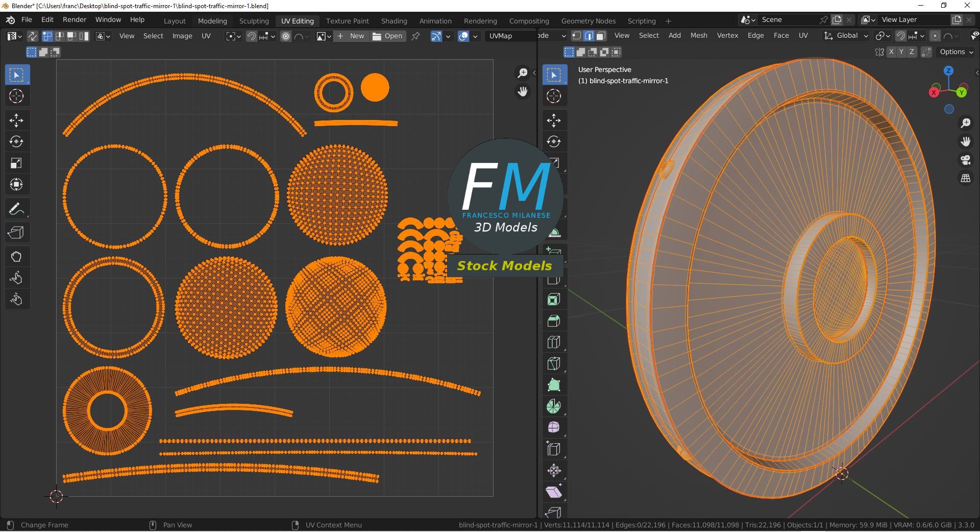Switch to Texture Paint workspace tab

coord(347,21)
